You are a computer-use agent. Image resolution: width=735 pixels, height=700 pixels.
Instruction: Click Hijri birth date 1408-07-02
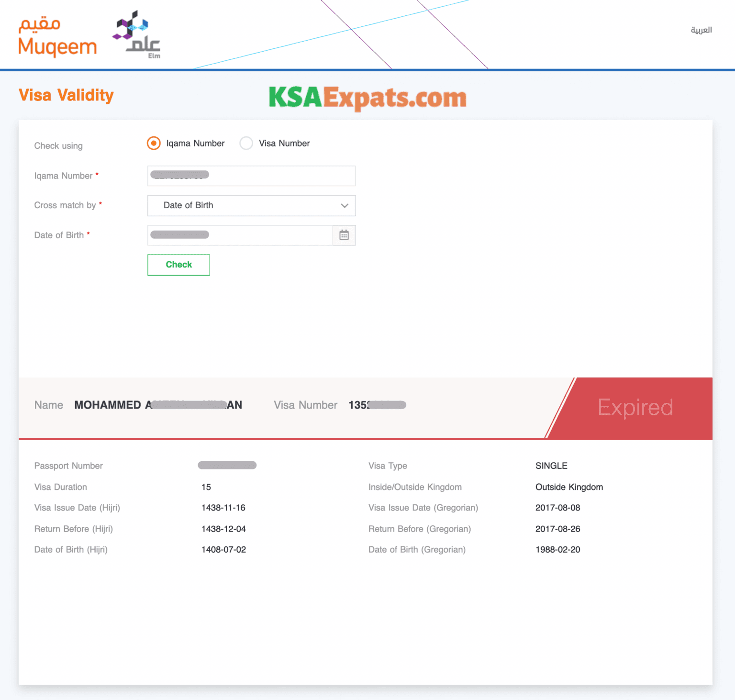click(x=223, y=549)
